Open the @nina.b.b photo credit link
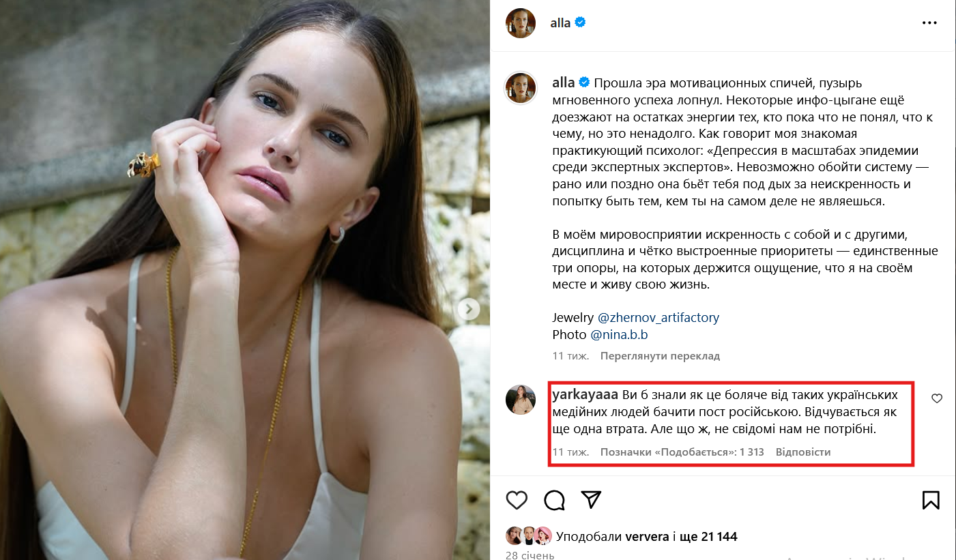Screen dimensions: 956x560 pos(619,335)
